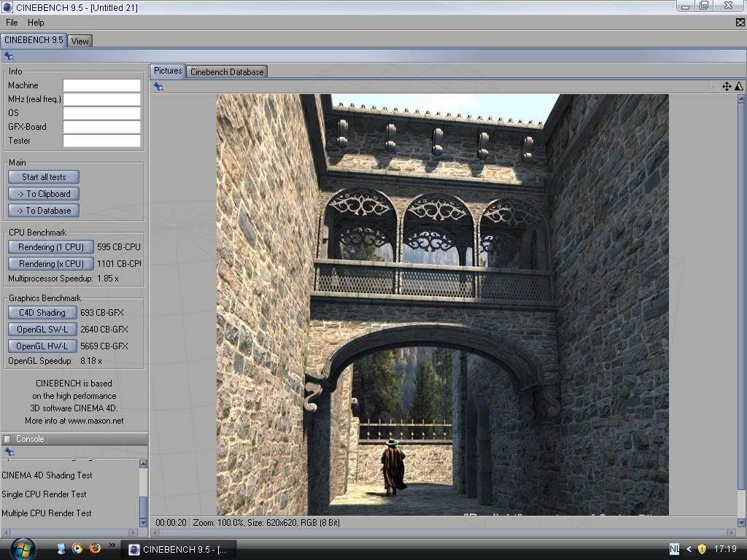Run the Rendering (x CPU) benchmark
Screen dimensions: 747x560
(x=51, y=264)
